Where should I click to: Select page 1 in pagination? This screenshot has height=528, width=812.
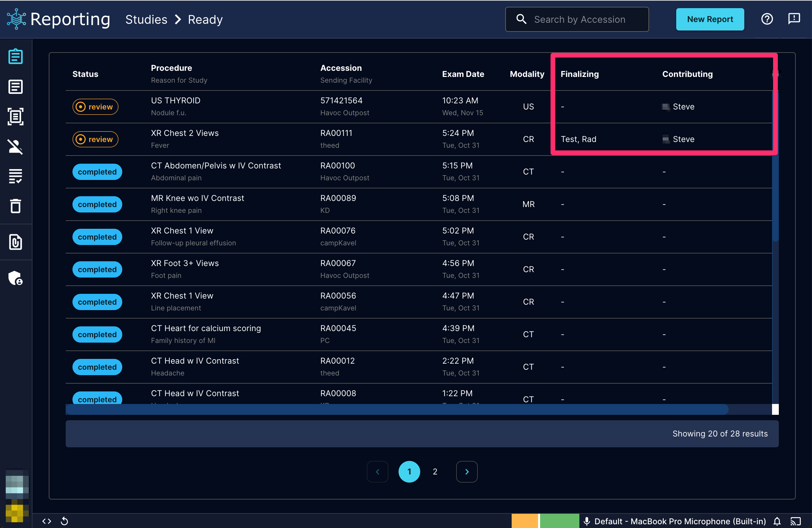pos(409,472)
